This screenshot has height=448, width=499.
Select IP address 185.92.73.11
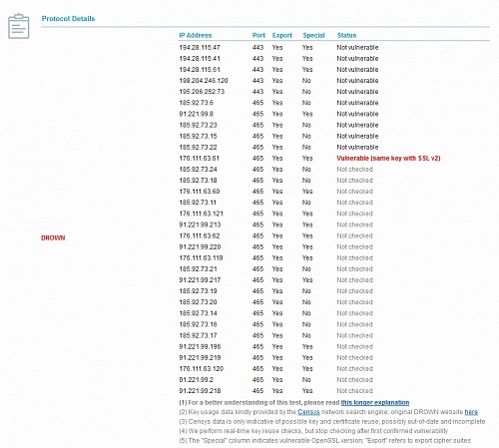click(198, 203)
